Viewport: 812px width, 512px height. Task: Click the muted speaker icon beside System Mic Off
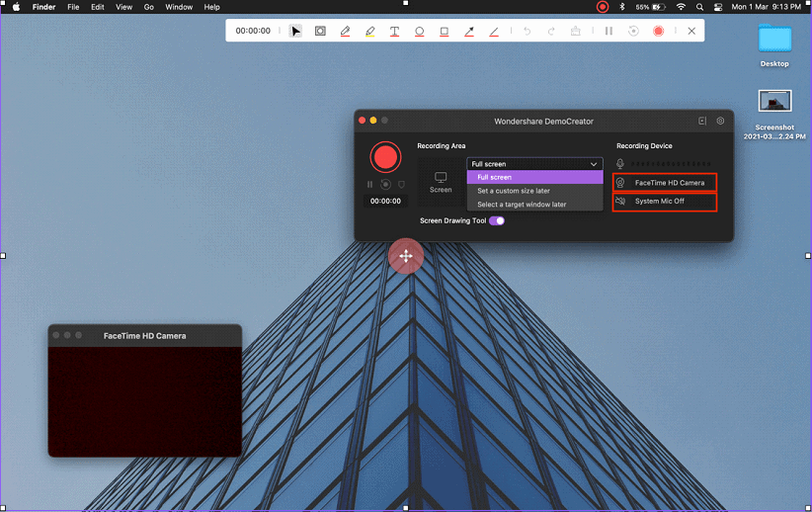tap(620, 201)
